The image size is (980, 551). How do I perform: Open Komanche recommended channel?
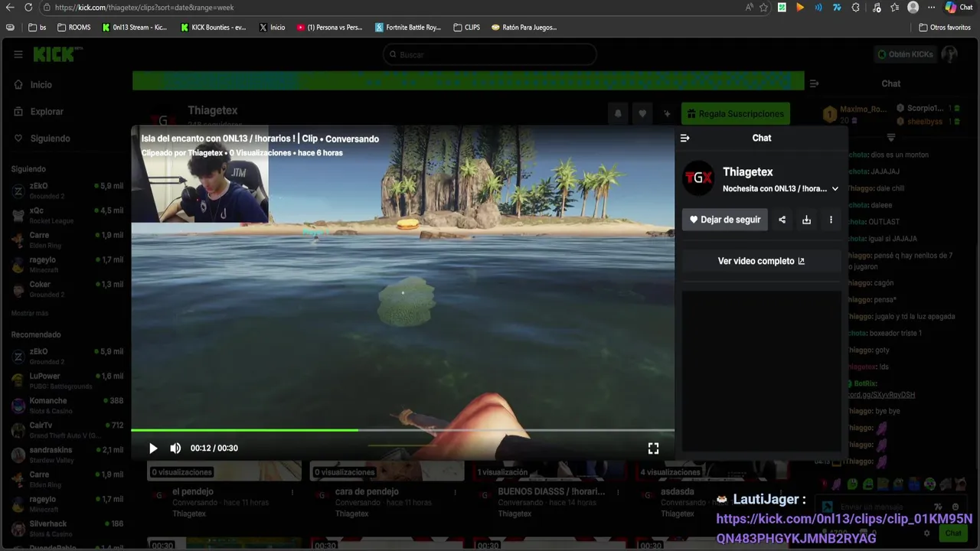click(x=67, y=406)
